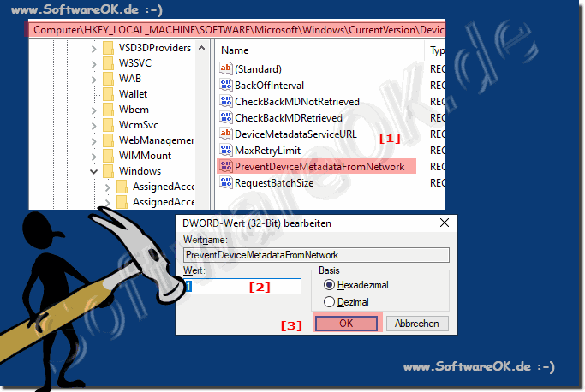Screen dimensions: 585x392
Task: Click the MaxRetryLimit DWORD icon
Action: [226, 150]
